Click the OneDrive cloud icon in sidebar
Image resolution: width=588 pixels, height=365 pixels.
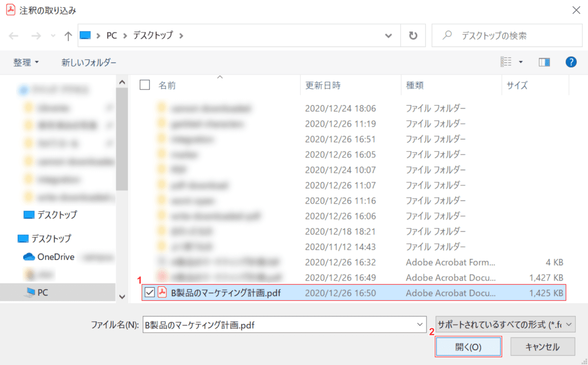tap(29, 257)
